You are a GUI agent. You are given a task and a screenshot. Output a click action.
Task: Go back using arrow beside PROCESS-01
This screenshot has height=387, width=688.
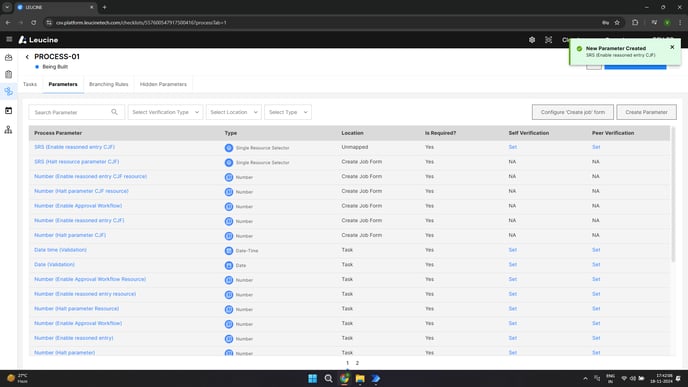[27, 57]
